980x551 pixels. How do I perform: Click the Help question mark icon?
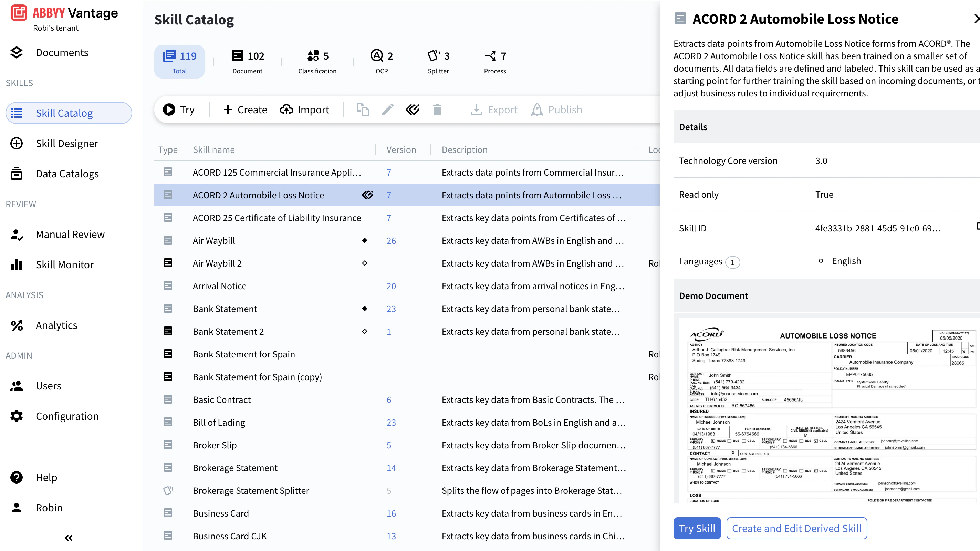17,477
